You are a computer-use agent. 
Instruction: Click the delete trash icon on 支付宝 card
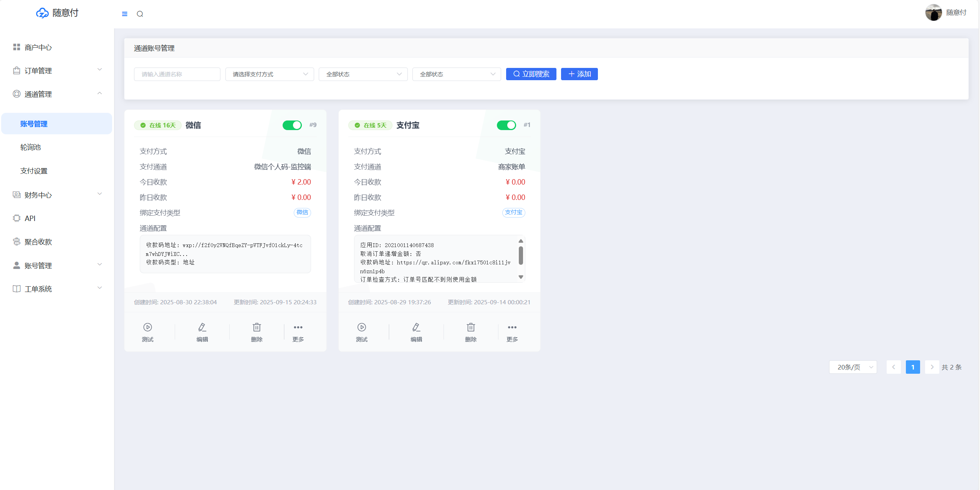pos(471,327)
